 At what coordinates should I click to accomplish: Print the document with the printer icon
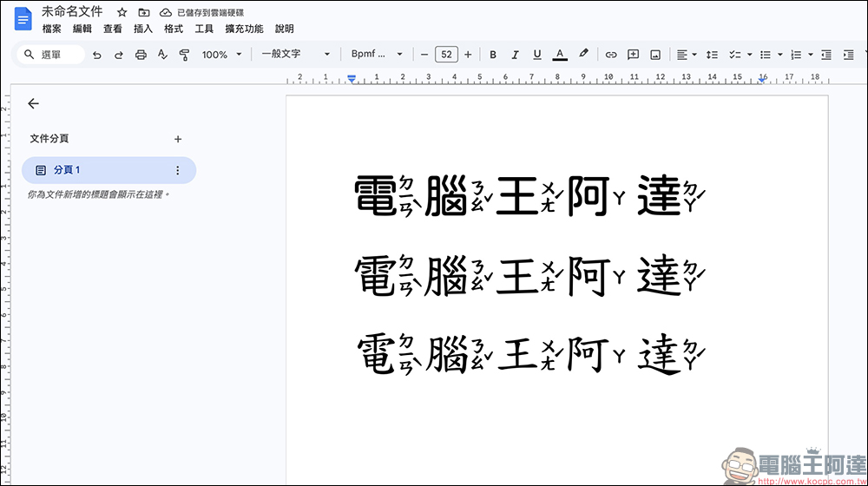pyautogui.click(x=141, y=55)
